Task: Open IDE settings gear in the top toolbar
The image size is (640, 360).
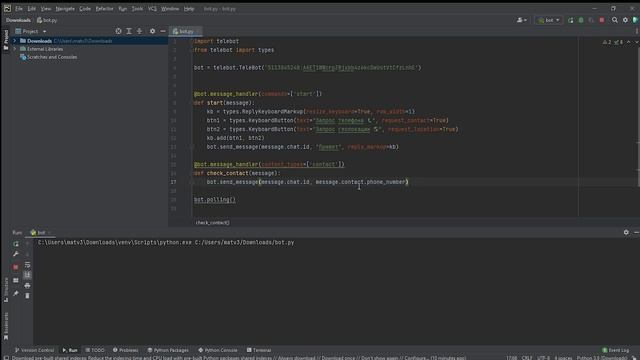Action: pos(625,20)
